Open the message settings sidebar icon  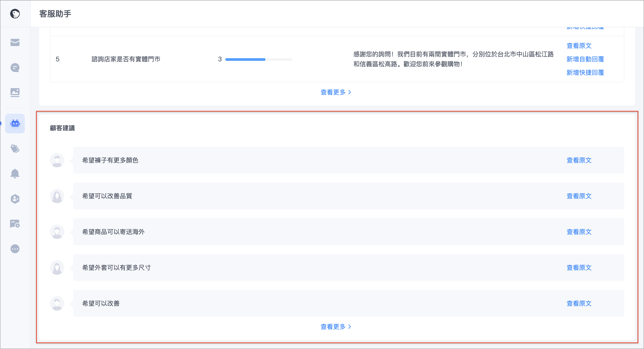15,224
